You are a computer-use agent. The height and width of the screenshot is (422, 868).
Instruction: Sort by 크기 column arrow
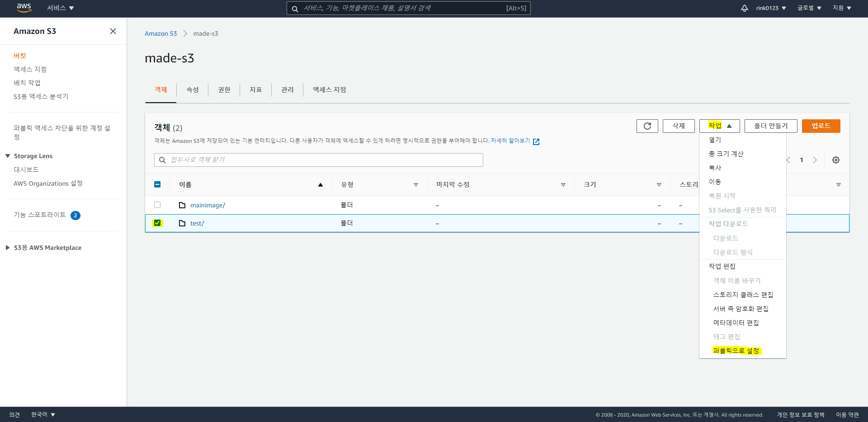[x=659, y=185]
